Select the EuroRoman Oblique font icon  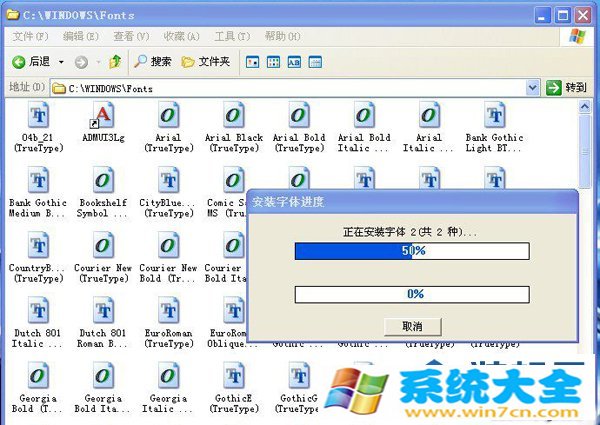[x=233, y=310]
